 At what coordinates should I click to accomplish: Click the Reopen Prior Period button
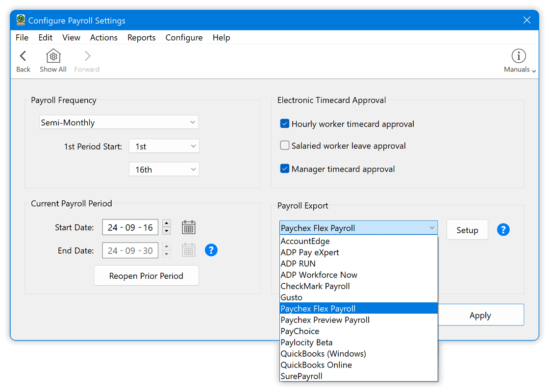click(147, 276)
